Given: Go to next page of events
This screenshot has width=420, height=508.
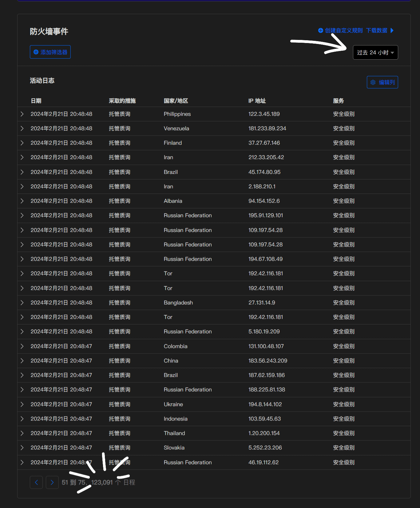Looking at the screenshot, I should tap(52, 482).
